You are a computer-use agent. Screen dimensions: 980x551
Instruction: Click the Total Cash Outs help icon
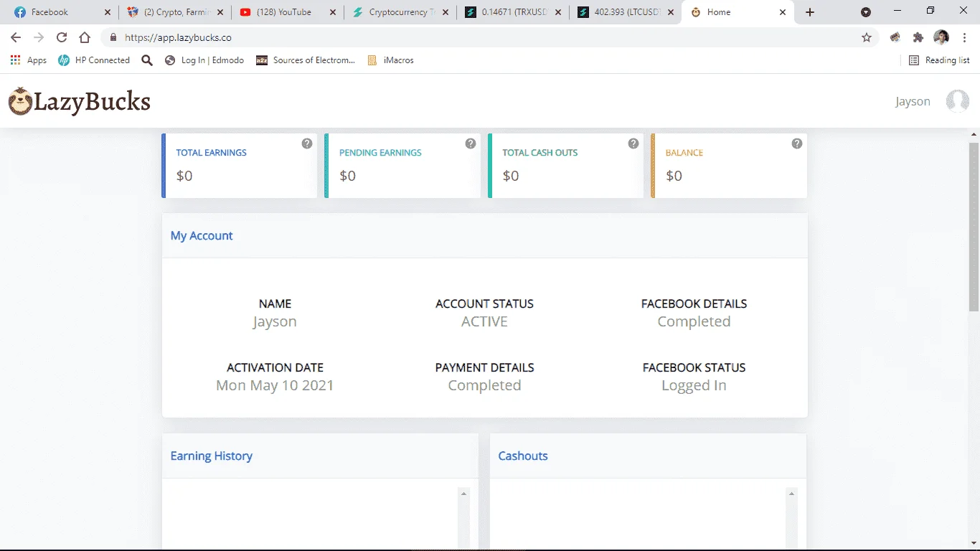coord(633,143)
